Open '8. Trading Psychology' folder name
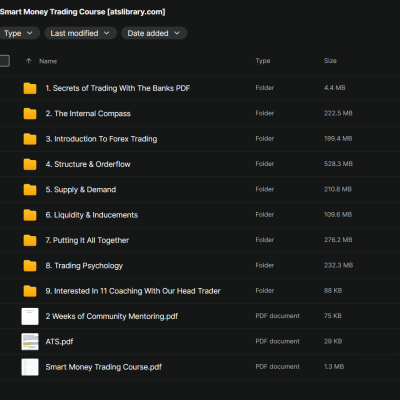This screenshot has height=400, width=400. (84, 266)
